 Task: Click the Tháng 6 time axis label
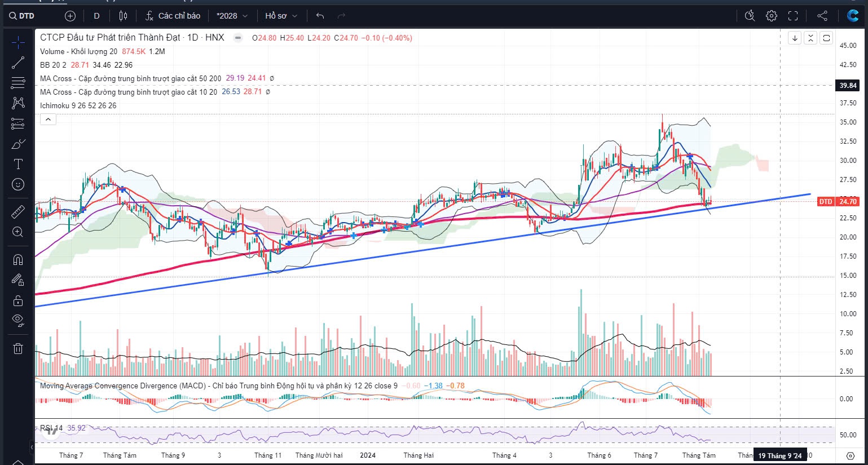coord(599,455)
